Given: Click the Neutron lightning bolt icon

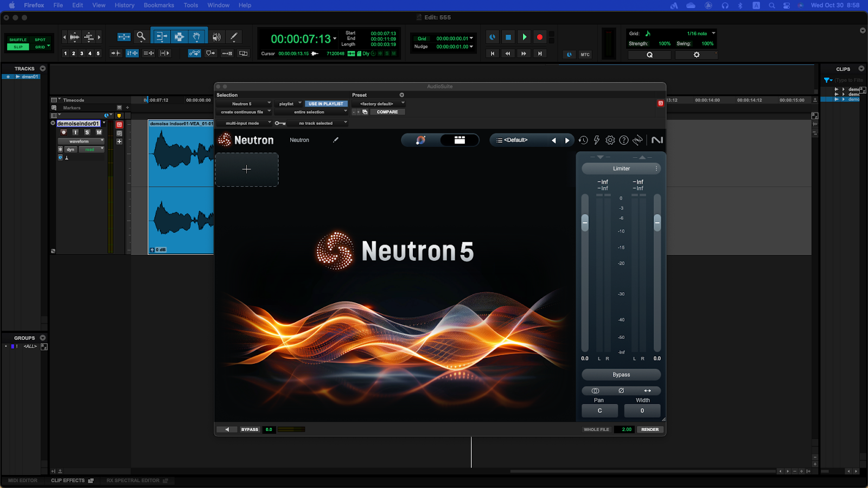Looking at the screenshot, I should click(597, 140).
